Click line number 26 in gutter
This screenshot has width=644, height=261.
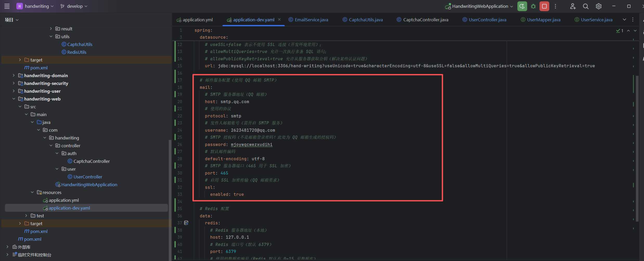coord(180,144)
